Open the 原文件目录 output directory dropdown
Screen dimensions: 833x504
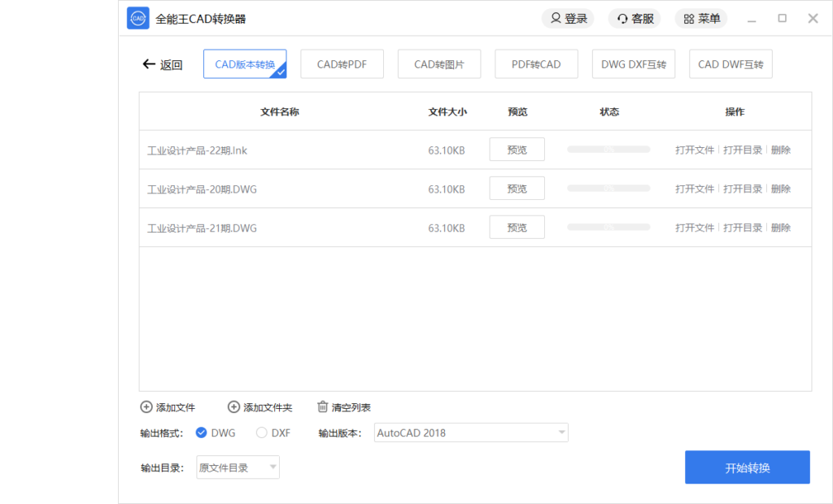click(x=237, y=467)
